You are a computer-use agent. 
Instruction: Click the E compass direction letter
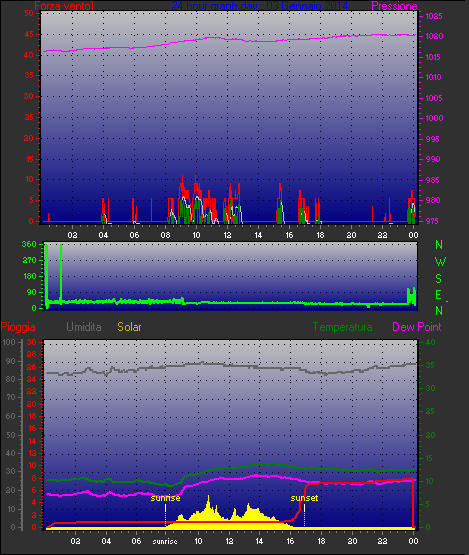438,294
